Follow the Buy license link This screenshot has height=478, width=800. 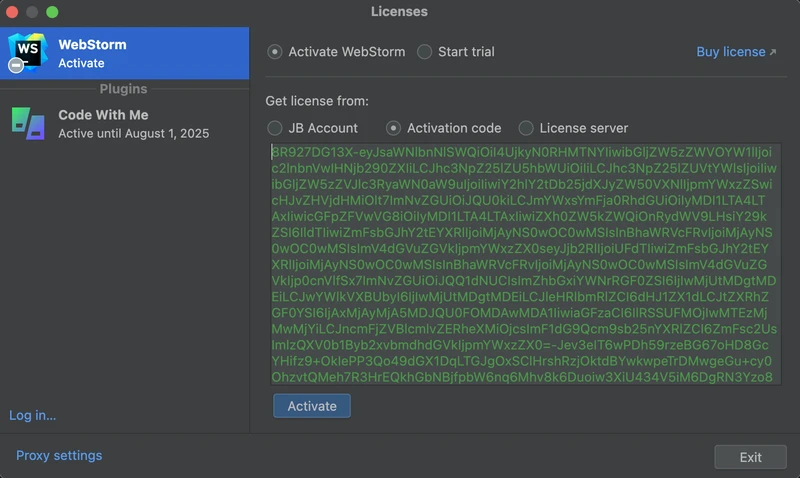(730, 52)
